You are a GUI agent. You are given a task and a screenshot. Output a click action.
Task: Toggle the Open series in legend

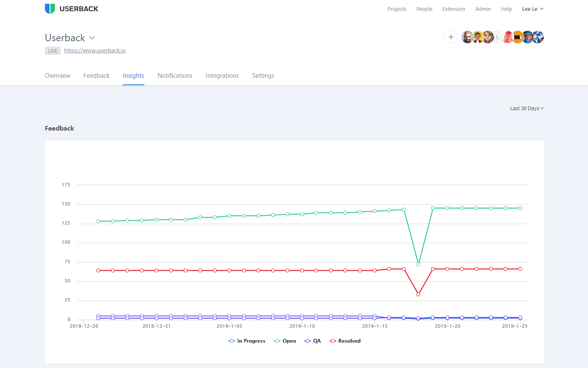285,341
